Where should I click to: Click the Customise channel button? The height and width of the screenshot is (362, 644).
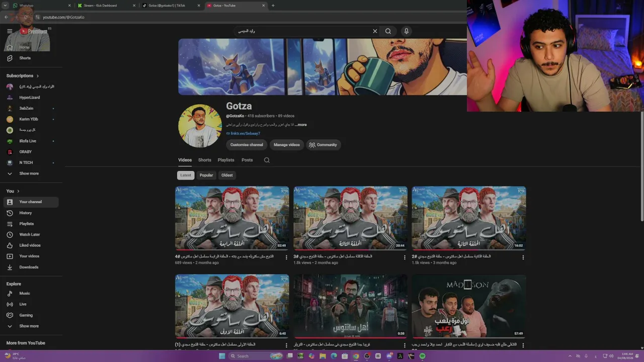click(x=247, y=145)
